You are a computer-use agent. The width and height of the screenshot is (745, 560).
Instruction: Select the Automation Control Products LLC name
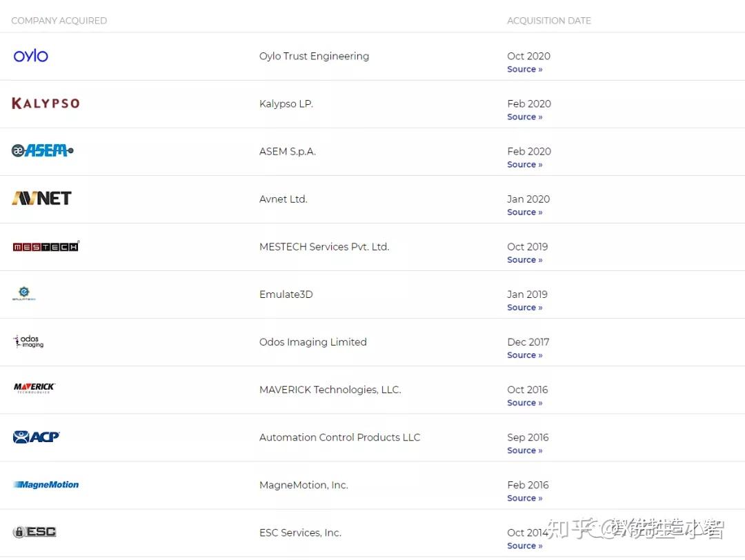pos(339,437)
